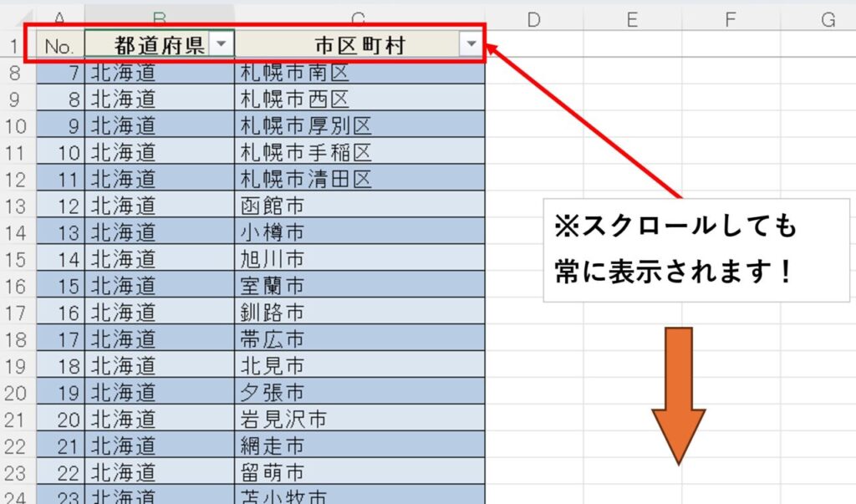Click No. cell with value 13

click(x=60, y=232)
